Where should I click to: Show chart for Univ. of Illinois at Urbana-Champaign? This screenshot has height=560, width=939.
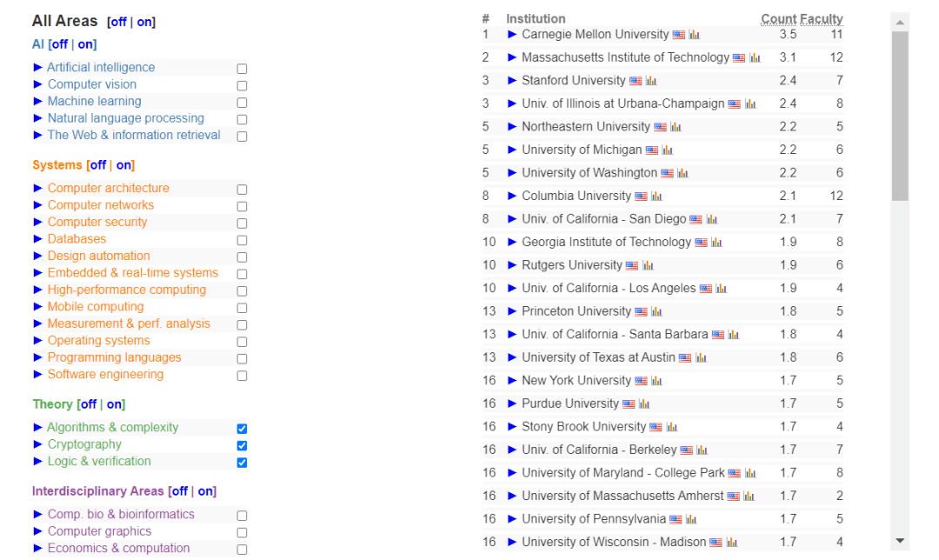[750, 104]
